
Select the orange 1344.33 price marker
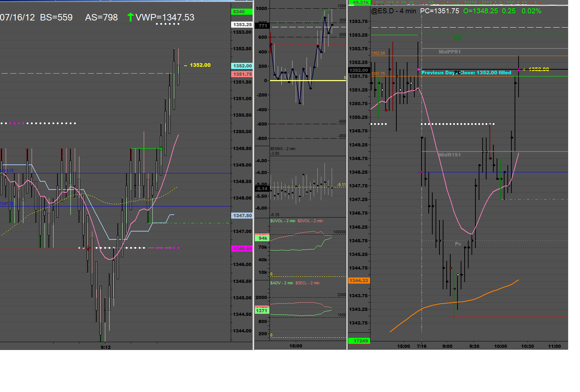[x=359, y=281]
